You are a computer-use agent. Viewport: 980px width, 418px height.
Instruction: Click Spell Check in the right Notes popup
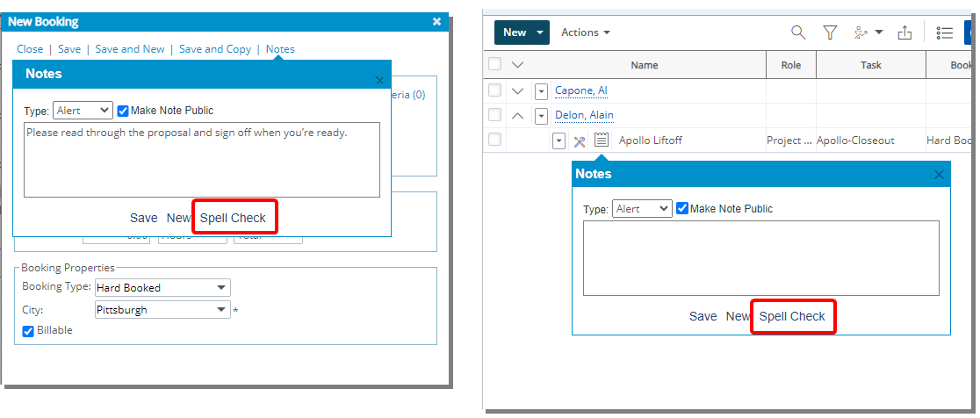click(792, 316)
